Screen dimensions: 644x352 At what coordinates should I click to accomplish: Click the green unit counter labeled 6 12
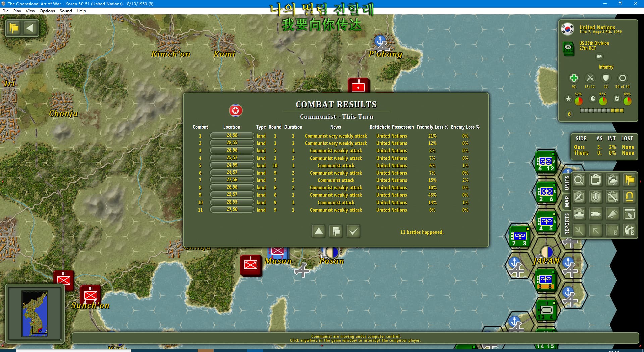pos(546,162)
